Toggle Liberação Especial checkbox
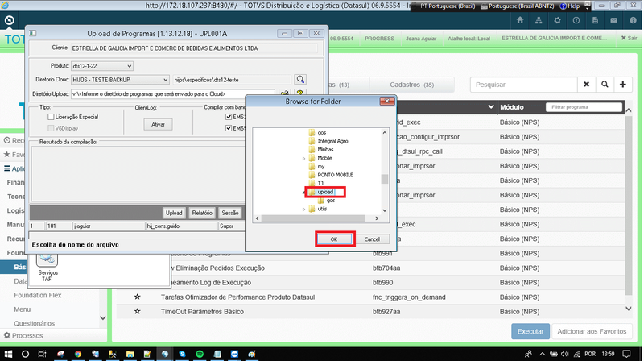The height and width of the screenshot is (361, 644). point(51,117)
